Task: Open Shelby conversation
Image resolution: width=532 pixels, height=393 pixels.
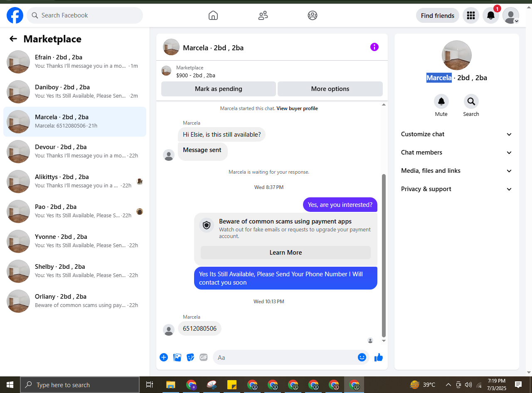Action: point(75,271)
